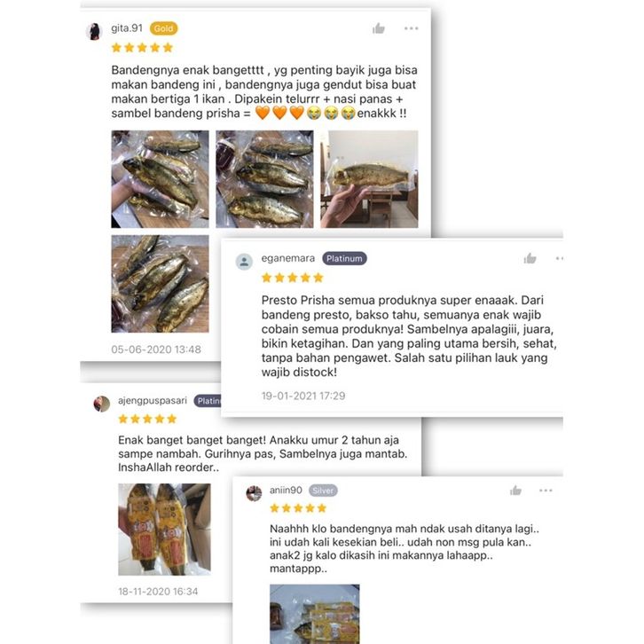
Task: Open ajengpuspasari's profile avatar
Action: pos(101,404)
